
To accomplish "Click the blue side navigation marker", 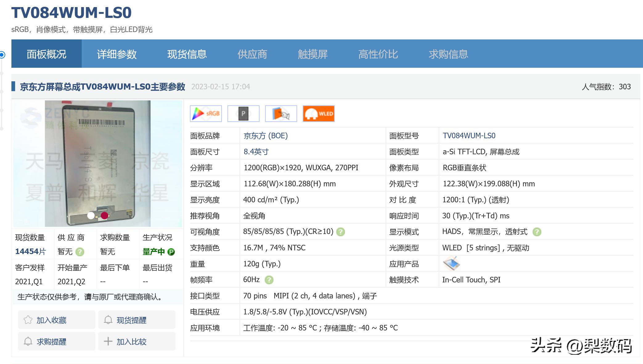I will coord(2,55).
